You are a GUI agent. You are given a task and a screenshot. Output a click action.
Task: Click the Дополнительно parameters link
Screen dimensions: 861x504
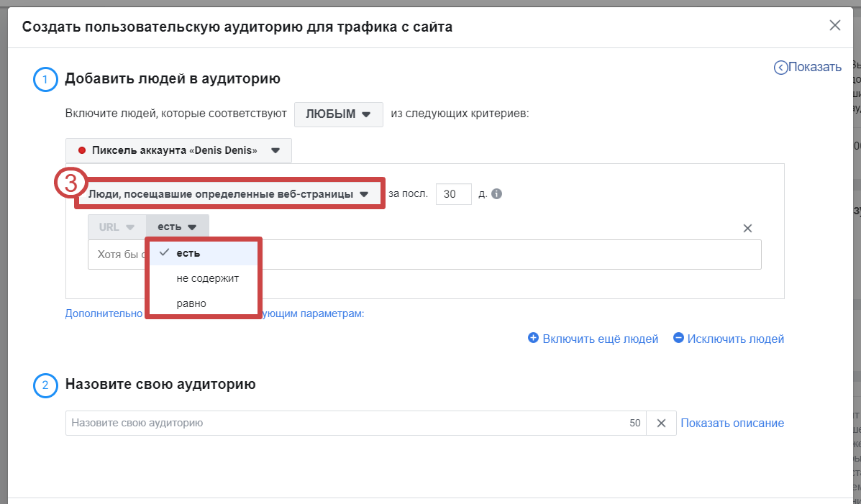(x=104, y=314)
